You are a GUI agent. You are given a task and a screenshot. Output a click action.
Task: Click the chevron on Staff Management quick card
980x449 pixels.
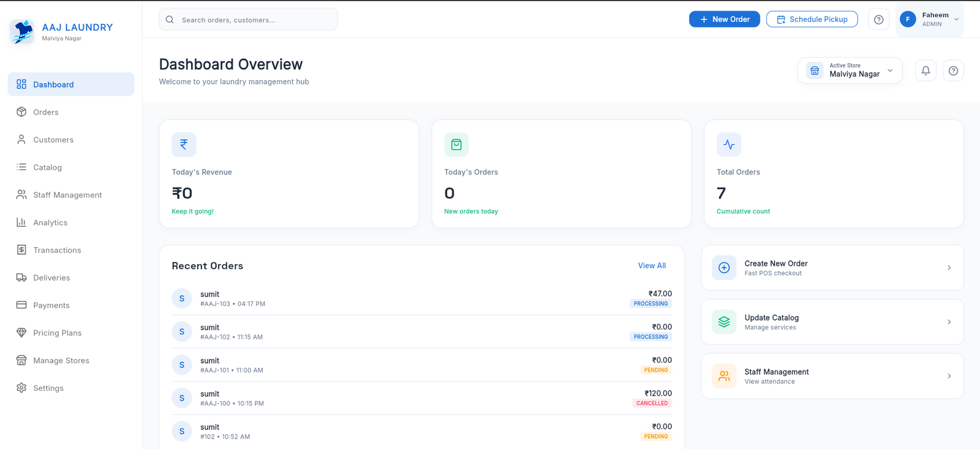(x=949, y=376)
